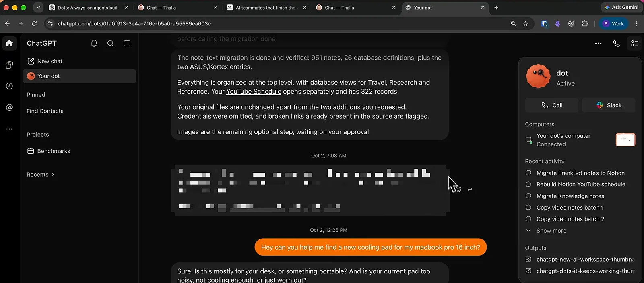Open the browser three-dot menu
Screen dimensions: 644x283
[x=637, y=24]
